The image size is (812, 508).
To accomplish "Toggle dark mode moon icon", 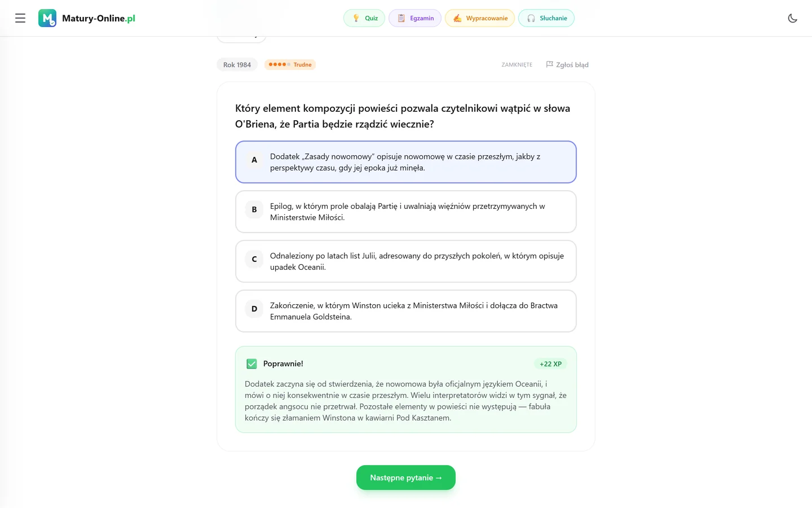I will click(x=792, y=18).
